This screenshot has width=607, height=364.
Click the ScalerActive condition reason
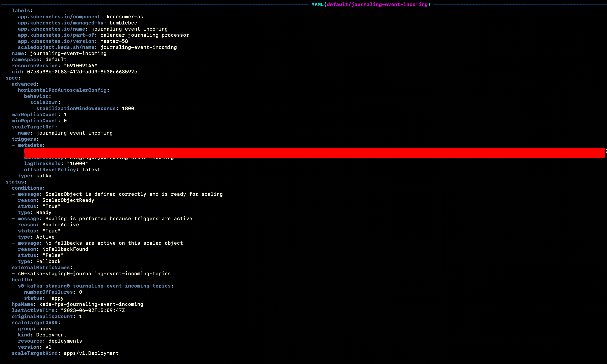click(x=60, y=224)
